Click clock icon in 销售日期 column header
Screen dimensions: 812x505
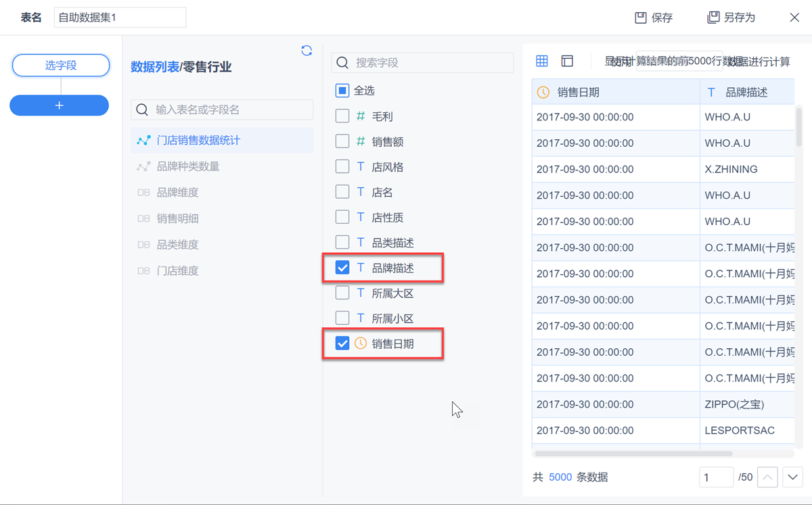pyautogui.click(x=543, y=93)
